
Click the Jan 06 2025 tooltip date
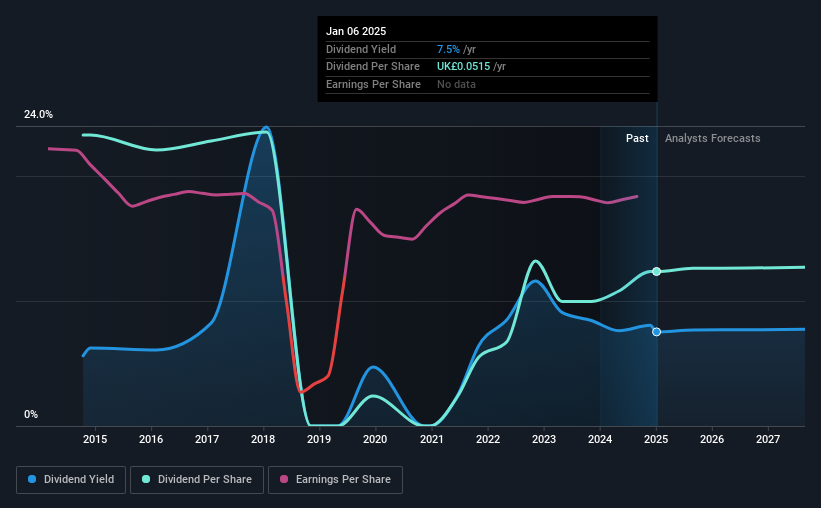(x=356, y=31)
